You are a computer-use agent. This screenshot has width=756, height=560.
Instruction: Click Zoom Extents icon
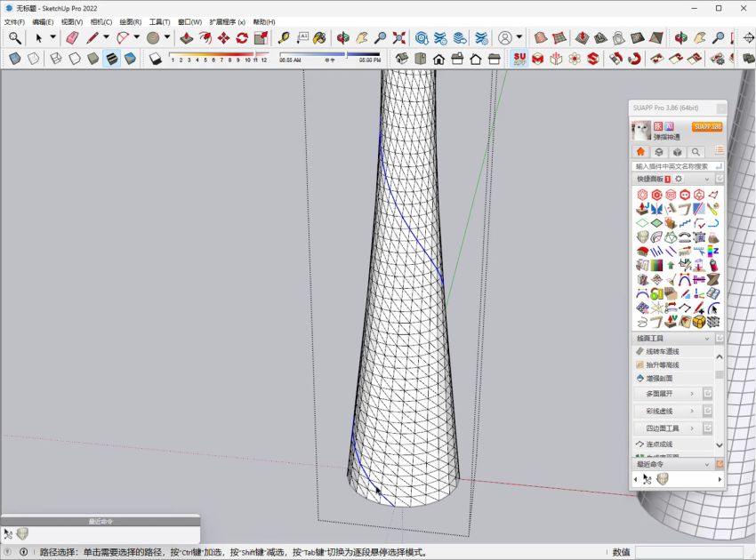398,37
